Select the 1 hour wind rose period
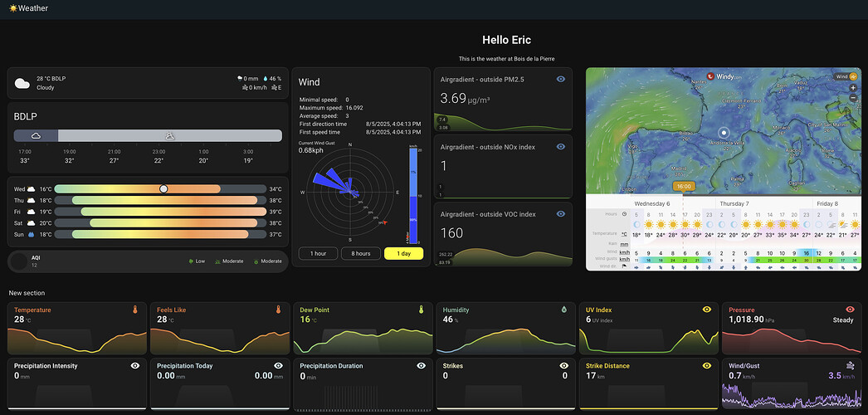The image size is (868, 415). click(x=318, y=253)
